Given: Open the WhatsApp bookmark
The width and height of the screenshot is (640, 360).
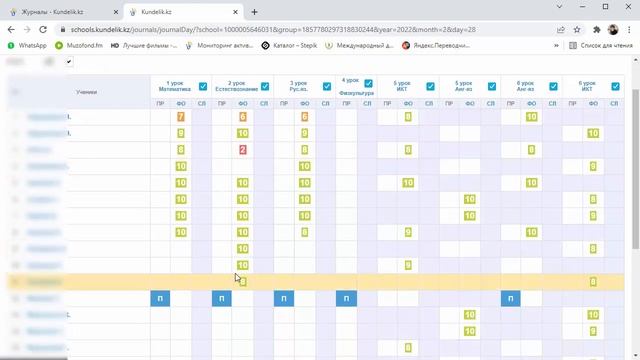Looking at the screenshot, I should [x=27, y=45].
